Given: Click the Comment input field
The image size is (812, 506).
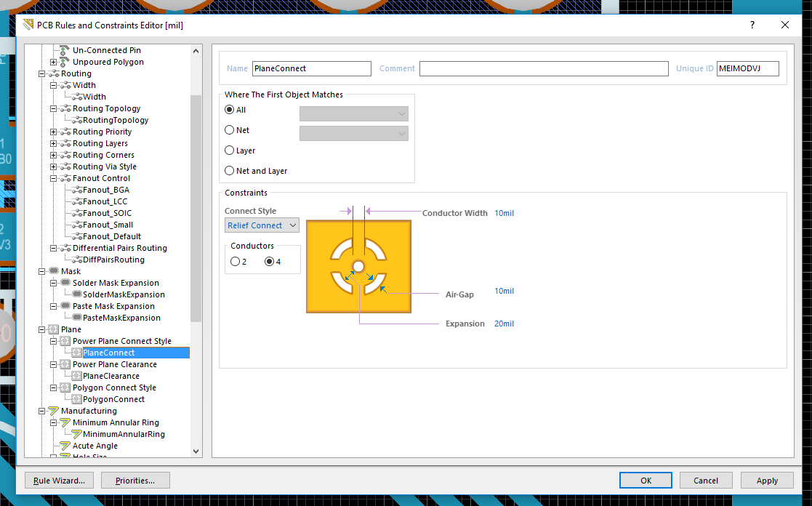Looking at the screenshot, I should point(544,68).
